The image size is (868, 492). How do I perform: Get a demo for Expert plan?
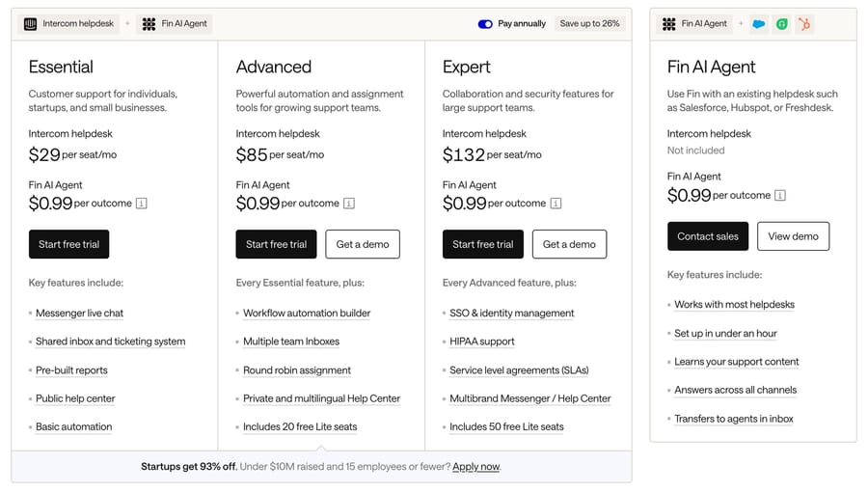coord(569,244)
